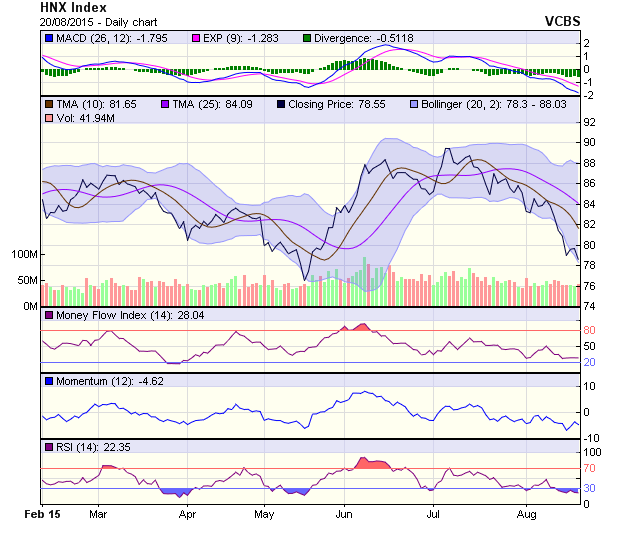Click the green Divergence legend swatch
The image size is (620, 535).
307,38
